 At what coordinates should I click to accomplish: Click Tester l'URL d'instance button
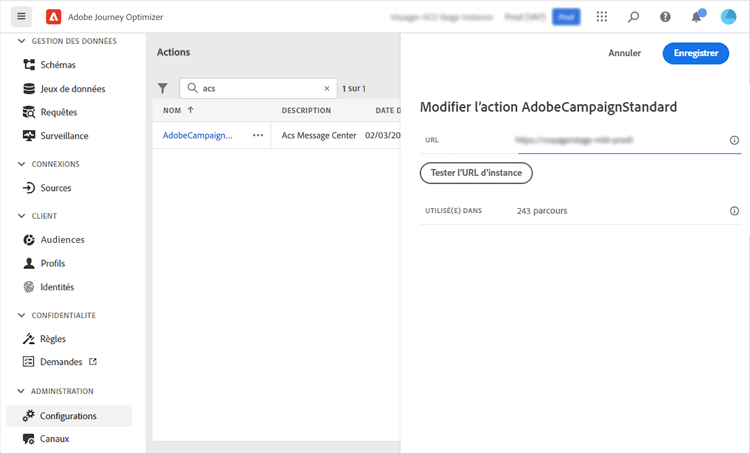pos(476,173)
